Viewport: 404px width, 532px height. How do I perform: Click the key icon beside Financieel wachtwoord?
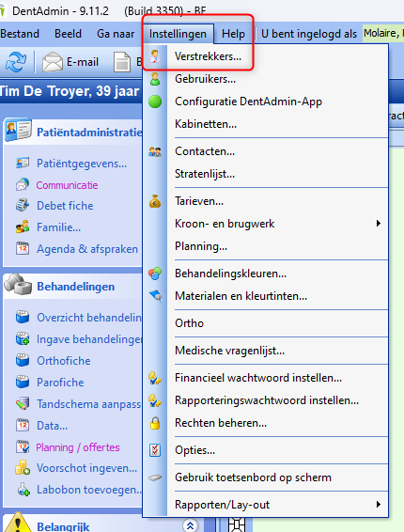[x=155, y=378]
